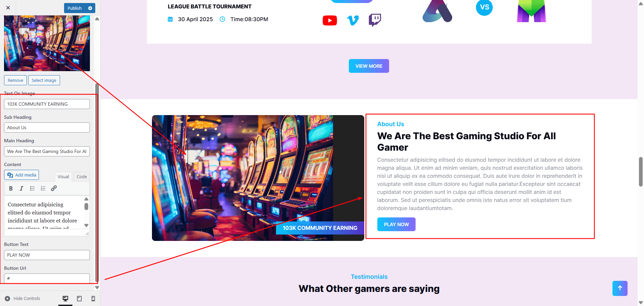Image resolution: width=644 pixels, height=306 pixels.
Task: Click the slot machine image thumbnail
Action: 47,43
